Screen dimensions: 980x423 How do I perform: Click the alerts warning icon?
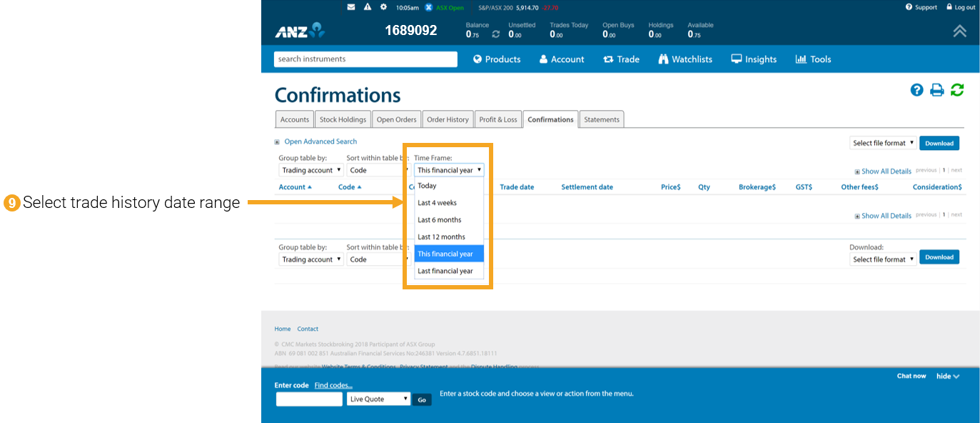tap(367, 7)
